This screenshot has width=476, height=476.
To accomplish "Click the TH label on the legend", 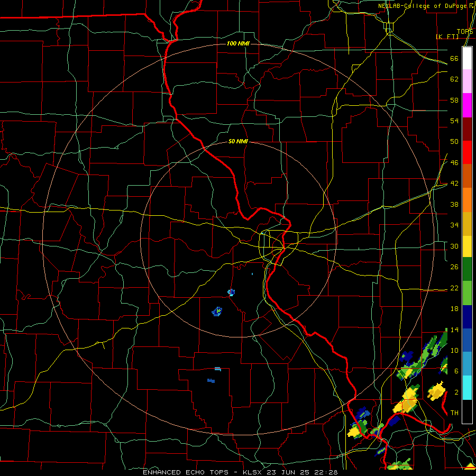I will [x=454, y=413].
